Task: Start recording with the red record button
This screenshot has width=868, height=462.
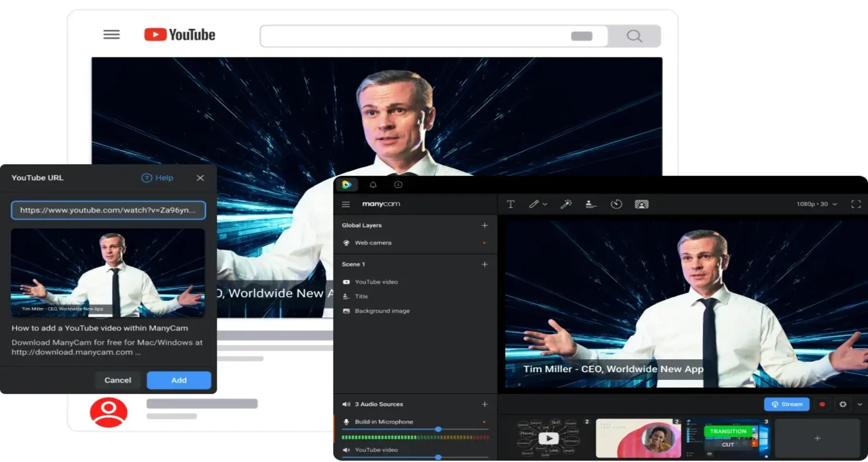Action: [822, 404]
